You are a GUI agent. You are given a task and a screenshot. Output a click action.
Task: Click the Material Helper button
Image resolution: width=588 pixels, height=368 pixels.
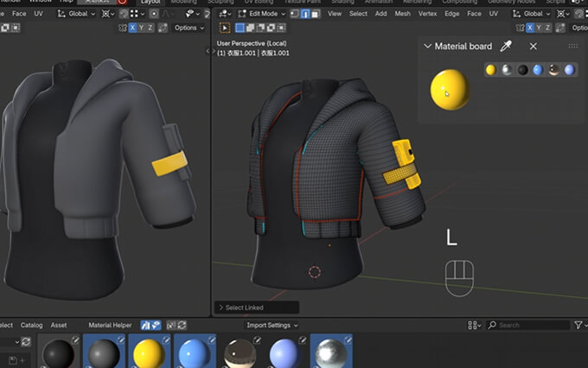click(110, 325)
